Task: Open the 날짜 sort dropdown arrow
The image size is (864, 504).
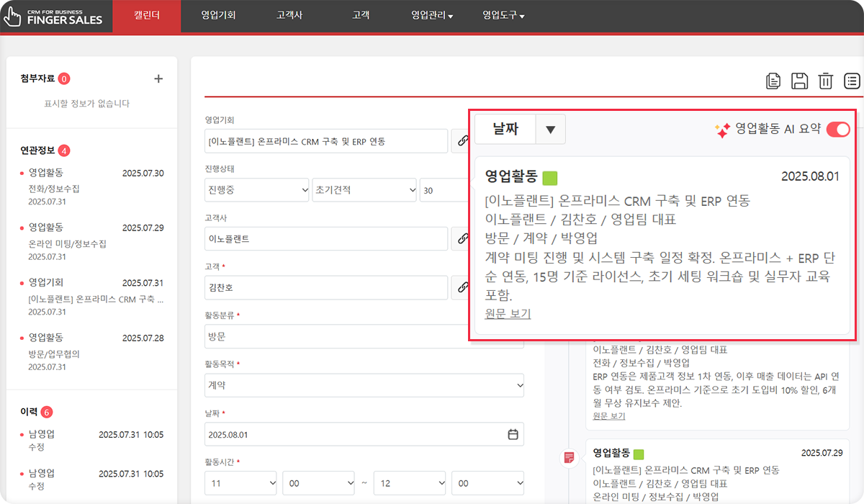Action: (551, 130)
